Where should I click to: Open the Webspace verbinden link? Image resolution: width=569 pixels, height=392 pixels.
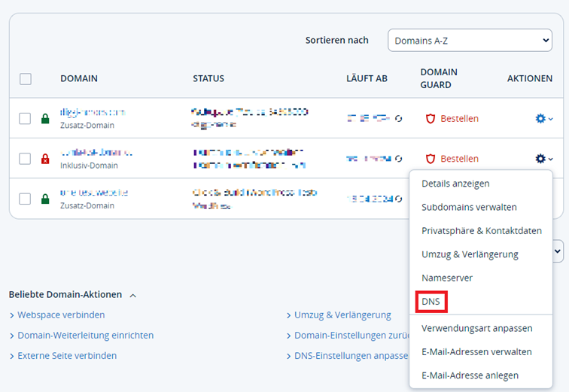pos(61,315)
